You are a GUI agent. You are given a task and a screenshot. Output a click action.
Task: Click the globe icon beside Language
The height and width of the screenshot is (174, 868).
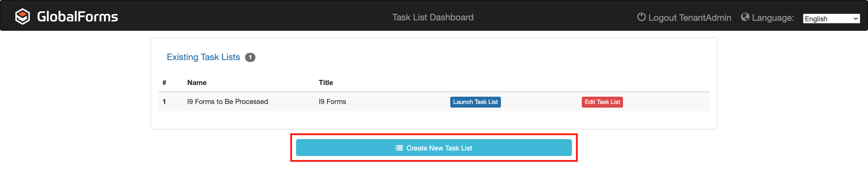tap(745, 17)
